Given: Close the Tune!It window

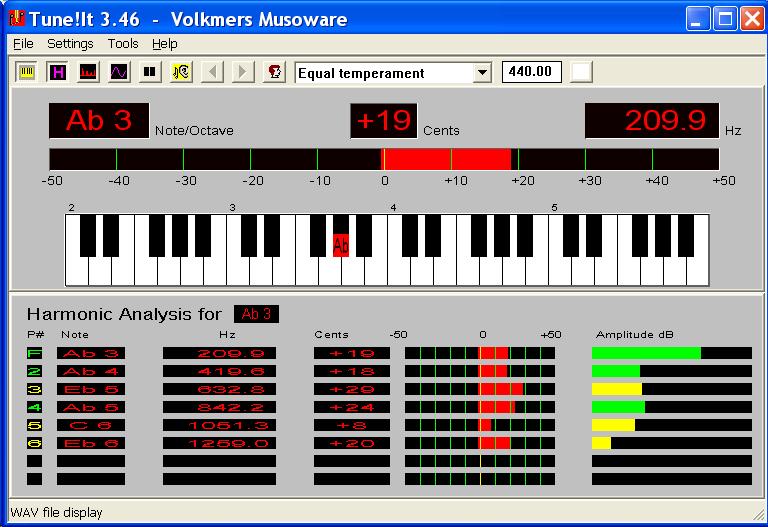Looking at the screenshot, I should coord(752,19).
